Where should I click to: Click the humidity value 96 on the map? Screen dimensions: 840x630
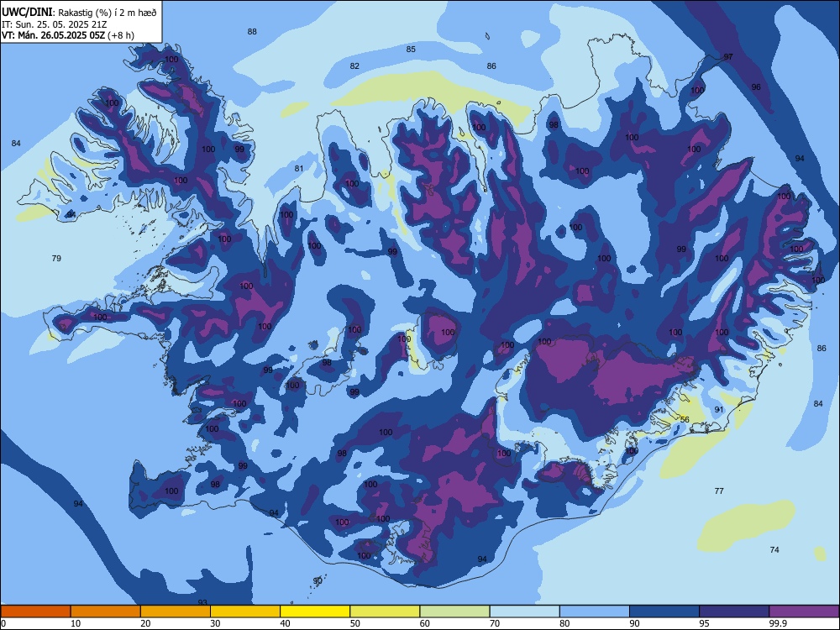click(x=756, y=87)
